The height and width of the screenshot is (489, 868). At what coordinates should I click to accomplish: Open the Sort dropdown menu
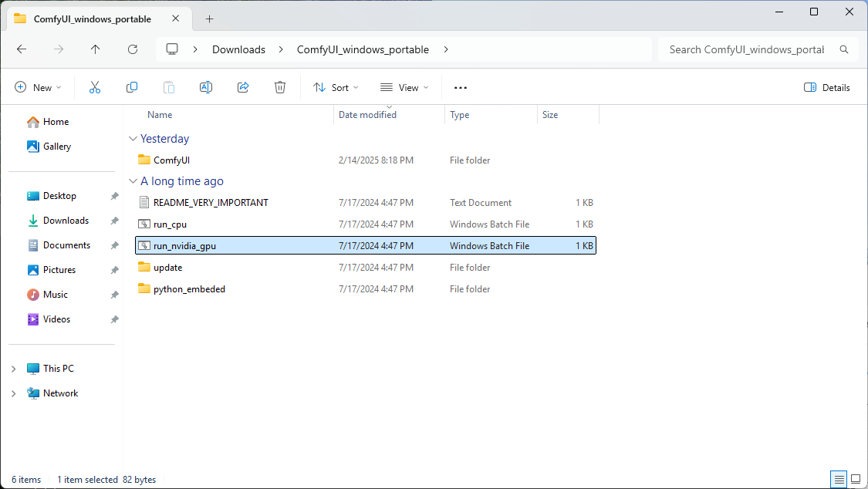[336, 87]
